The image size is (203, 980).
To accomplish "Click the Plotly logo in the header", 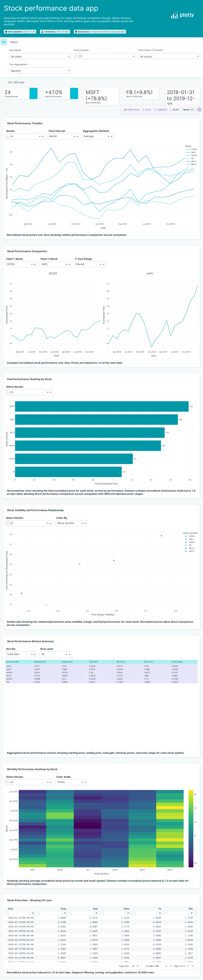I will (183, 15).
